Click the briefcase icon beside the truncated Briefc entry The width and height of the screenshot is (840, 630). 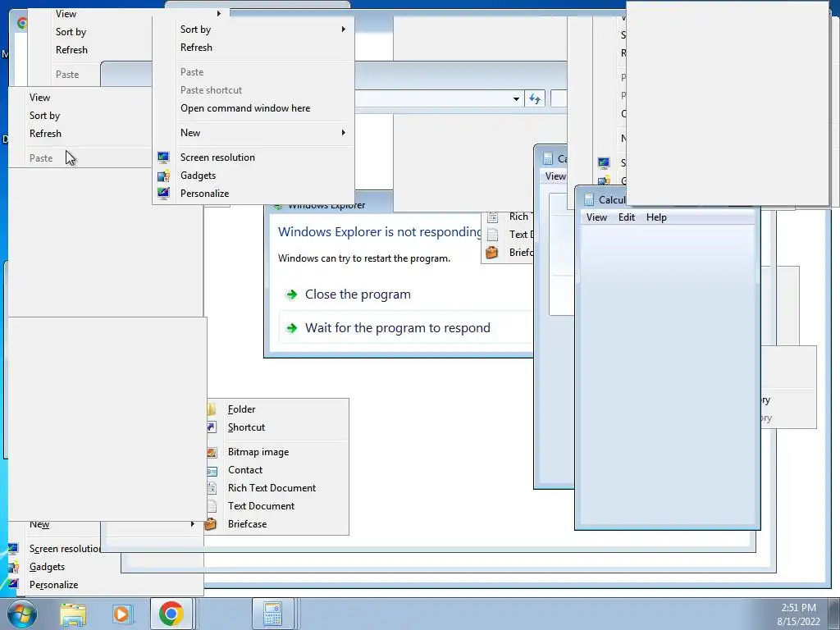click(492, 253)
